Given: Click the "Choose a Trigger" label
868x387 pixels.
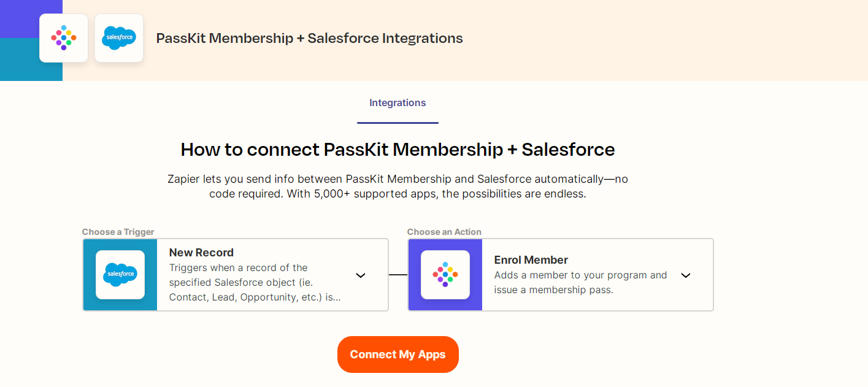Looking at the screenshot, I should click(118, 232).
